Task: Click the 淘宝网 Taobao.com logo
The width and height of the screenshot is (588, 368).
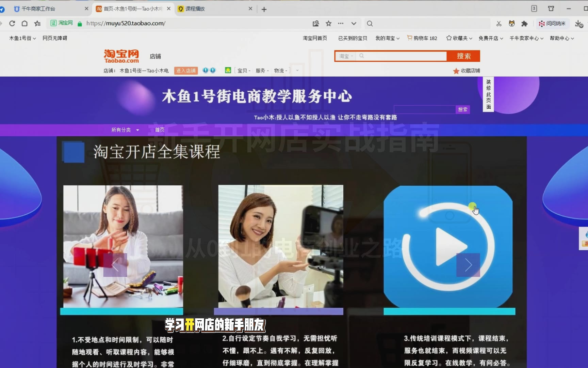Action: [x=121, y=56]
